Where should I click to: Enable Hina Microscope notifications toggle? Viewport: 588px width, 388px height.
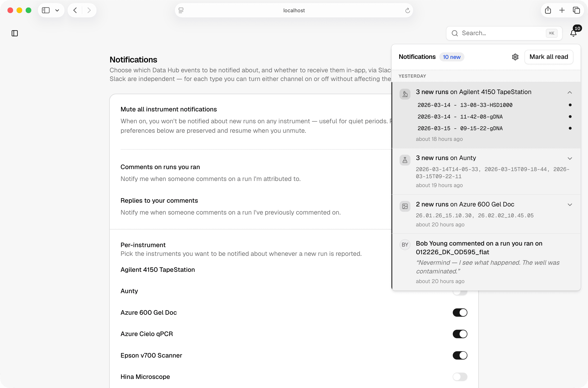[x=460, y=377]
